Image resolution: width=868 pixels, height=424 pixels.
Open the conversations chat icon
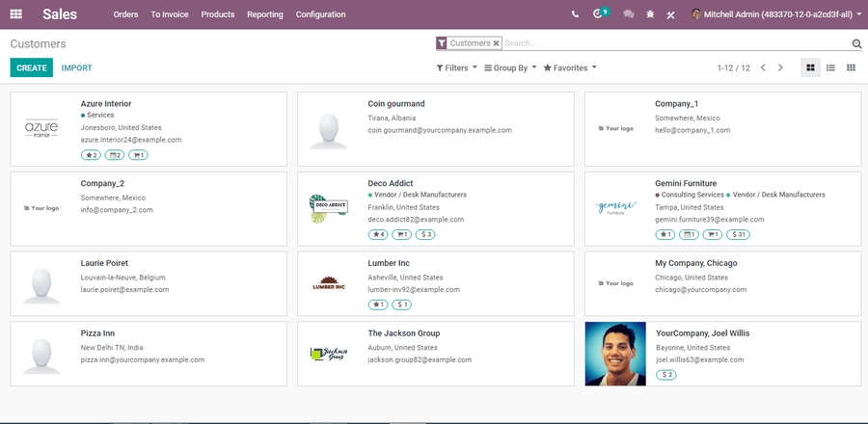628,14
